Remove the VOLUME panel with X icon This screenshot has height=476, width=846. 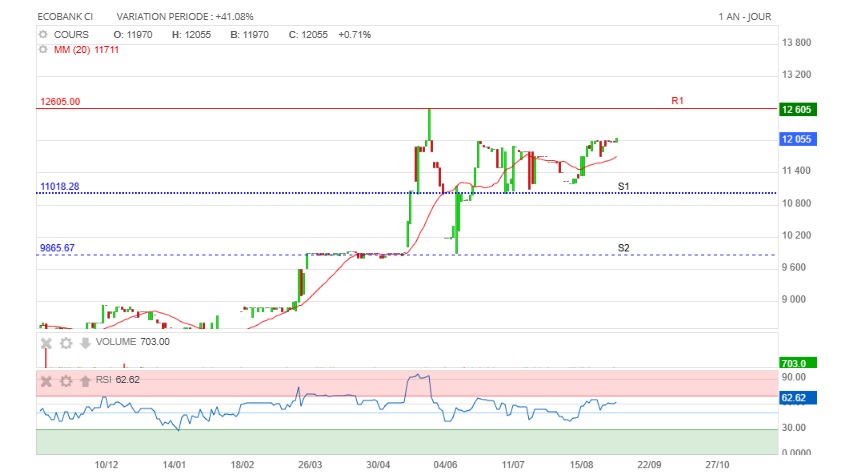tap(45, 342)
